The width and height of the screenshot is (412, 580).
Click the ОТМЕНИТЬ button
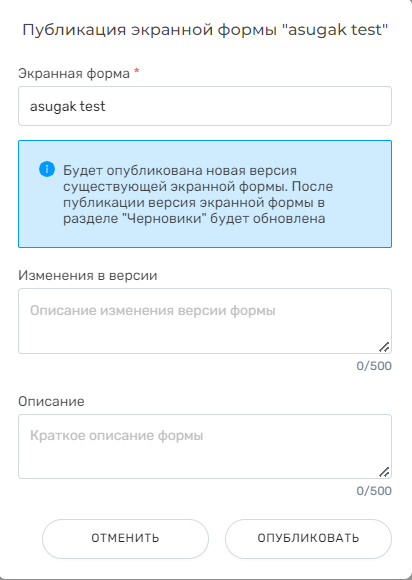coord(125,539)
